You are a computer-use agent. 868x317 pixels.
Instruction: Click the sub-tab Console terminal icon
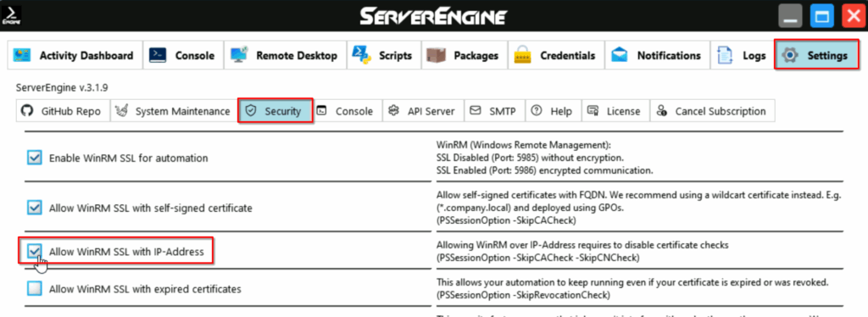coord(322,111)
